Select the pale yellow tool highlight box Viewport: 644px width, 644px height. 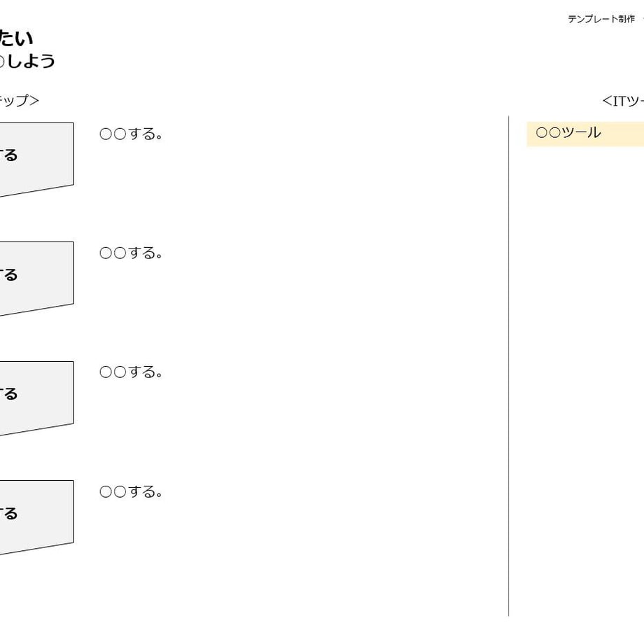click(585, 134)
